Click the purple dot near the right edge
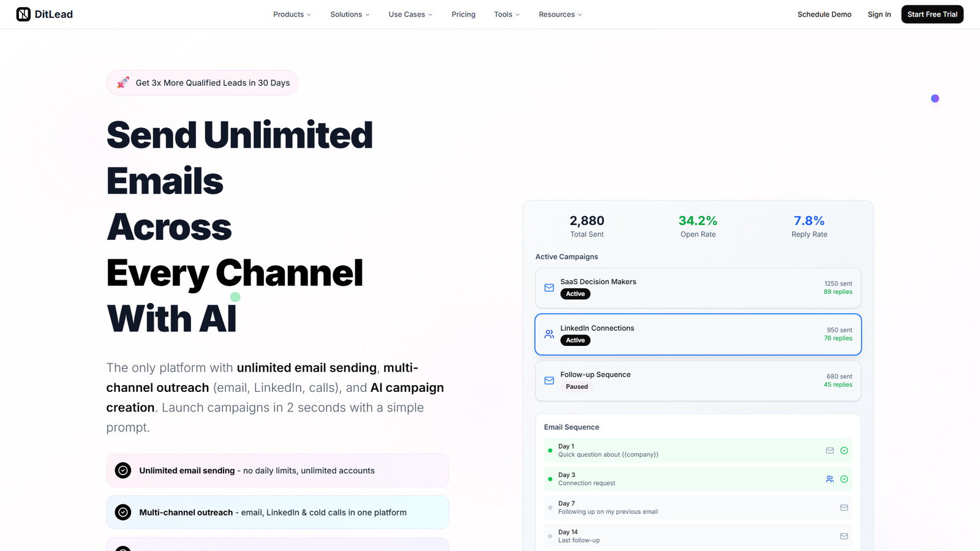Image resolution: width=980 pixels, height=551 pixels. point(935,98)
